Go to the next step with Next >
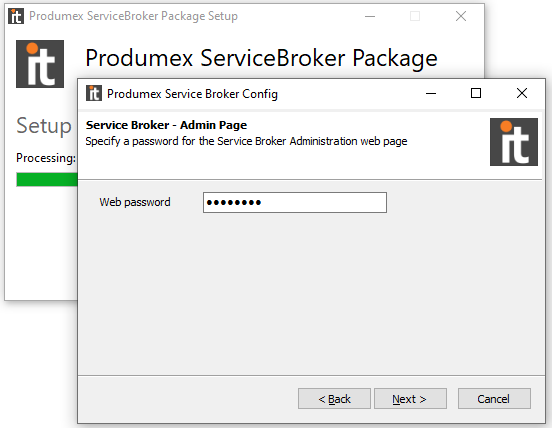This screenshot has height=428, width=552. click(410, 399)
